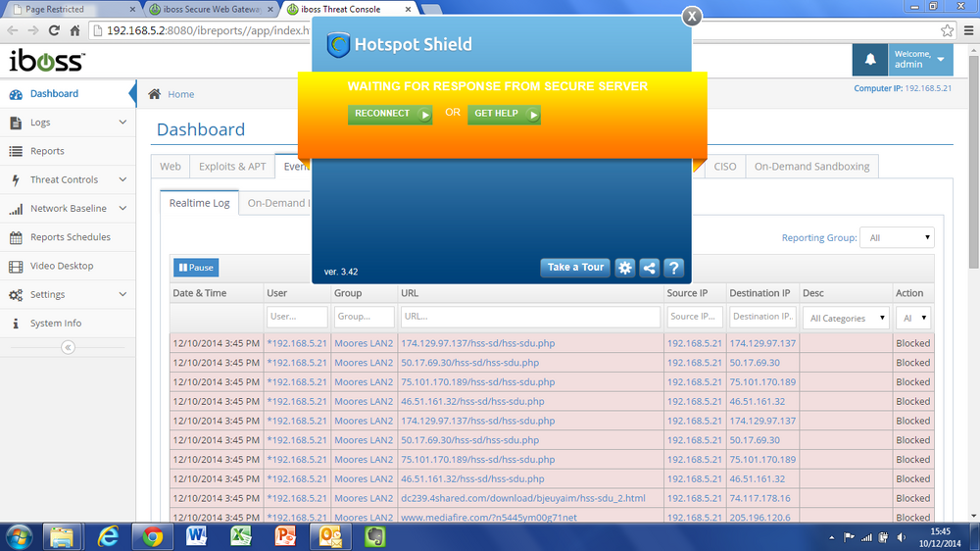Open the Hotspot Shield help question mark
This screenshot has height=551, width=980.
(x=674, y=268)
